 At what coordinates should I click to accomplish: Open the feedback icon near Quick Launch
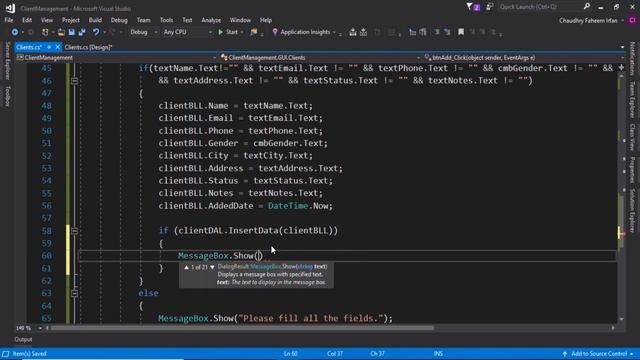point(489,7)
